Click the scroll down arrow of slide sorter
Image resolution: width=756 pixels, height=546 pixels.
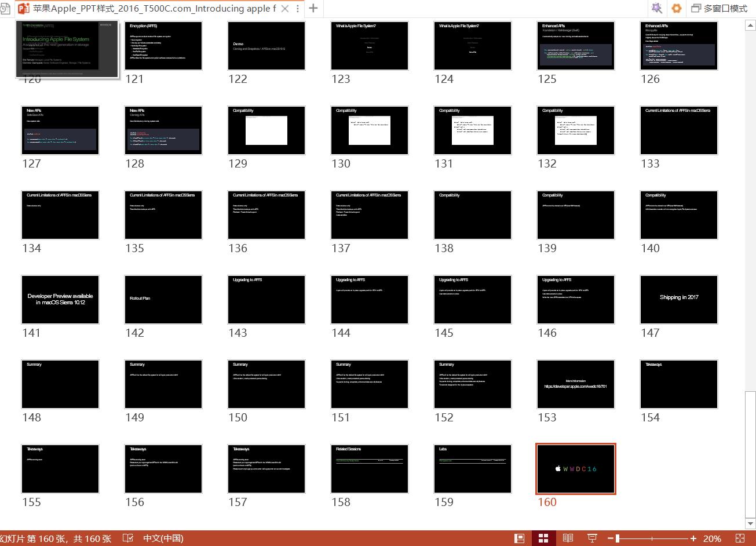tap(750, 524)
